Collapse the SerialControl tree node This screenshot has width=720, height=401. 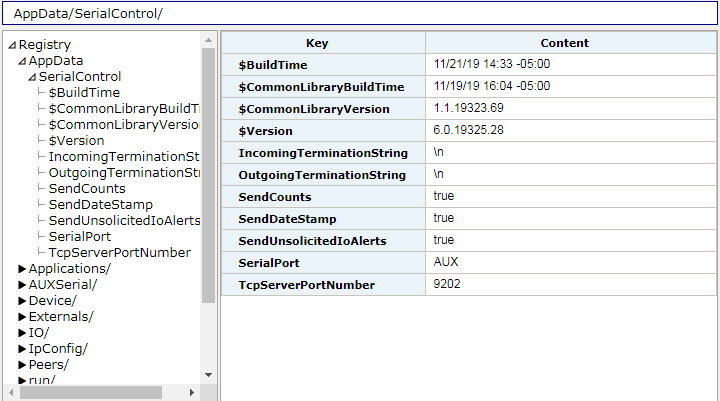coord(32,77)
